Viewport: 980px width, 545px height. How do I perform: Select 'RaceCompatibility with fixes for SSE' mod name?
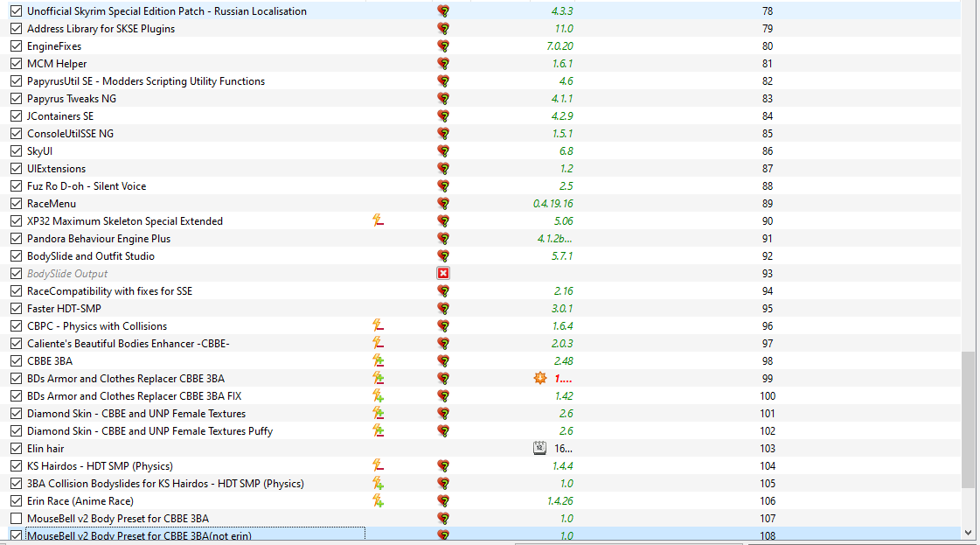coord(109,291)
